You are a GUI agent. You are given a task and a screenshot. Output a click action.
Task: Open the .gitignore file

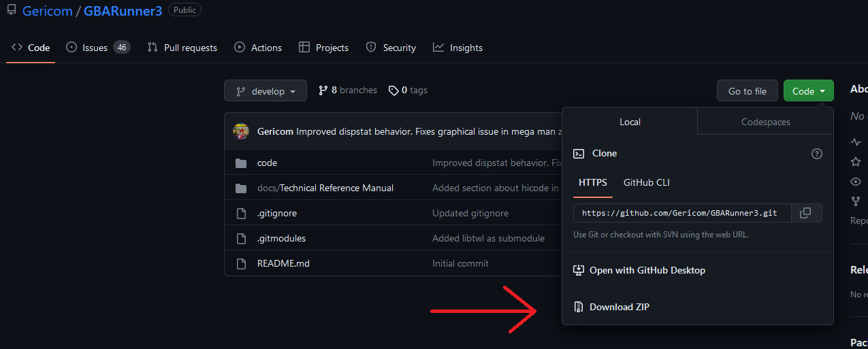(x=277, y=214)
